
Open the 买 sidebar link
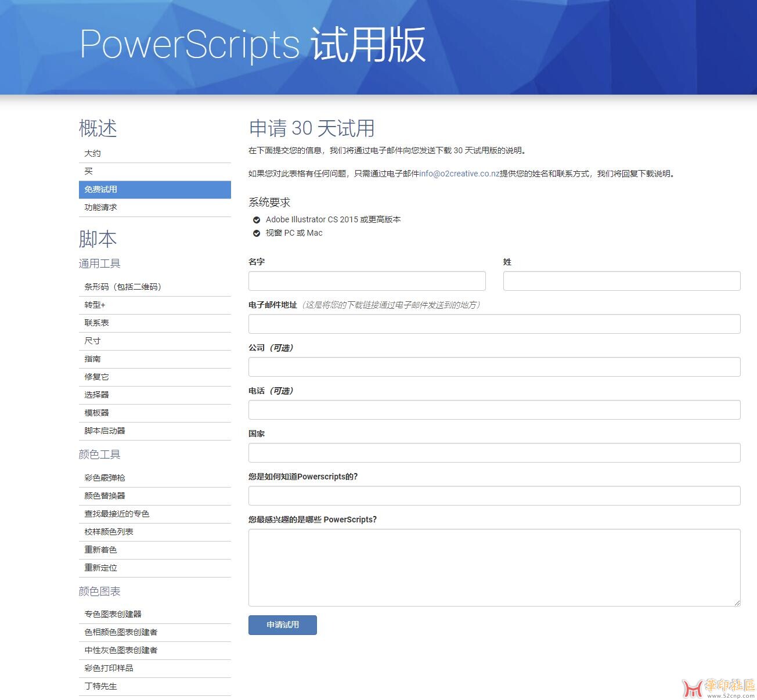pos(154,171)
